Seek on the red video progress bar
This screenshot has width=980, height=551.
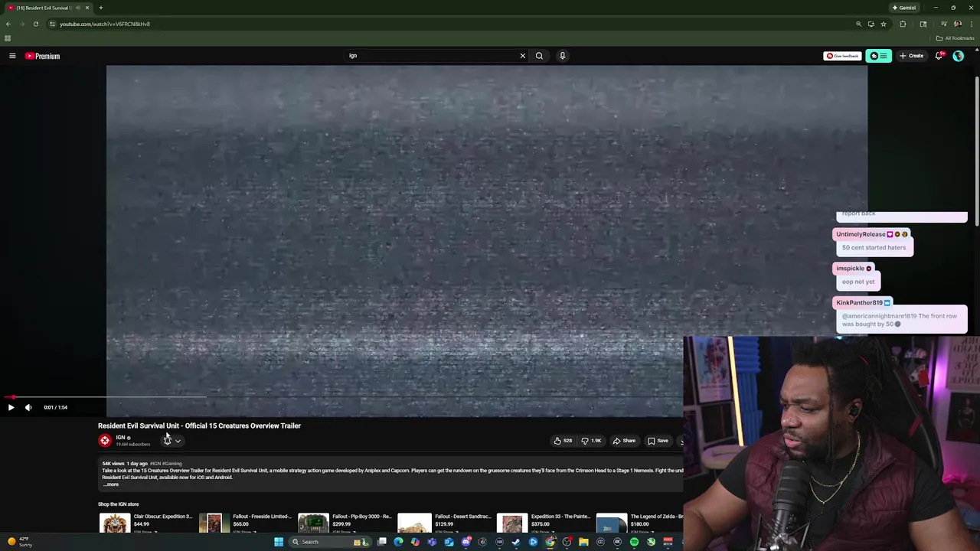point(341,398)
